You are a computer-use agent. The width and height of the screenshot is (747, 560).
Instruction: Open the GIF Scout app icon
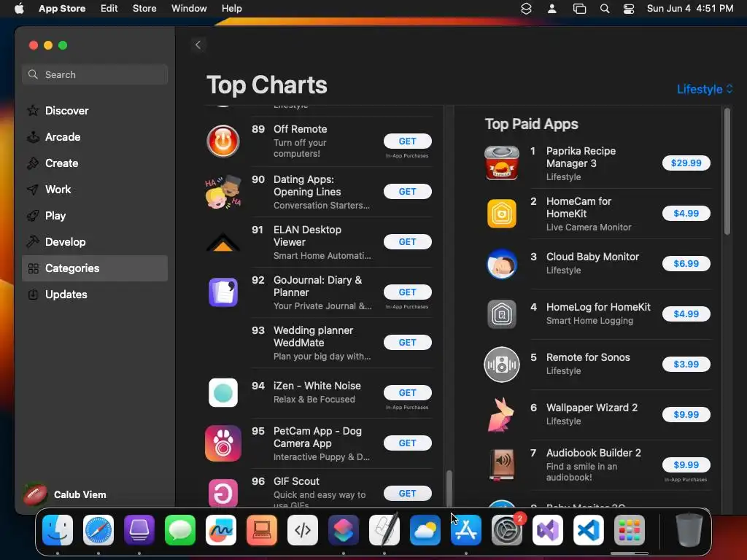tap(223, 493)
